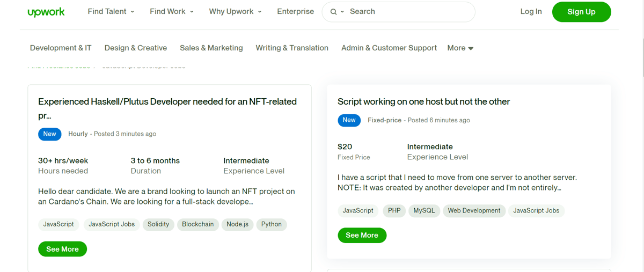Expand the Find Work menu
The height and width of the screenshot is (272, 644).
pyautogui.click(x=171, y=12)
